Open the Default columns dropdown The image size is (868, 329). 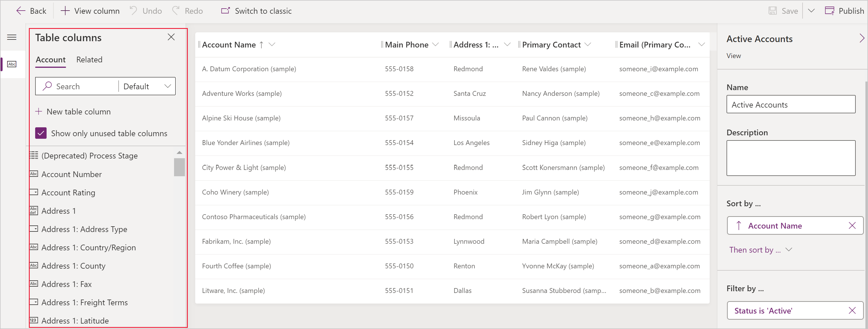pos(147,86)
